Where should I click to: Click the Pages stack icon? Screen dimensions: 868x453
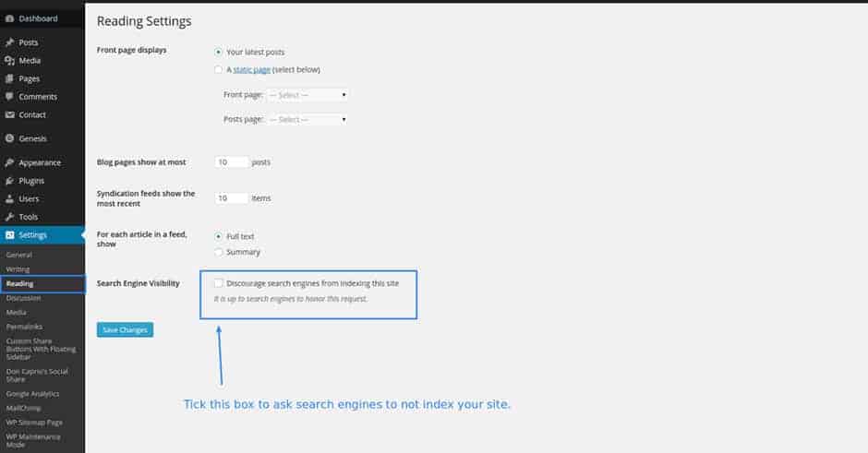click(x=9, y=79)
